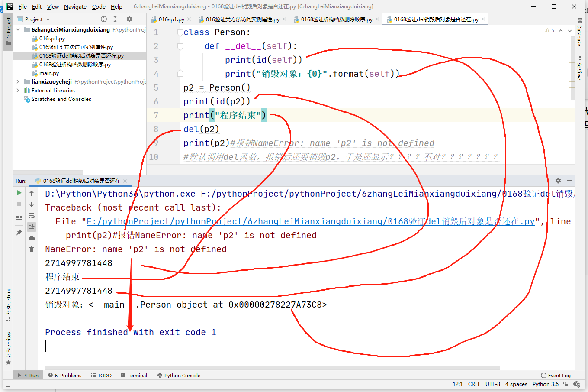Open the File menu
The width and height of the screenshot is (588, 392).
pyautogui.click(x=22, y=6)
